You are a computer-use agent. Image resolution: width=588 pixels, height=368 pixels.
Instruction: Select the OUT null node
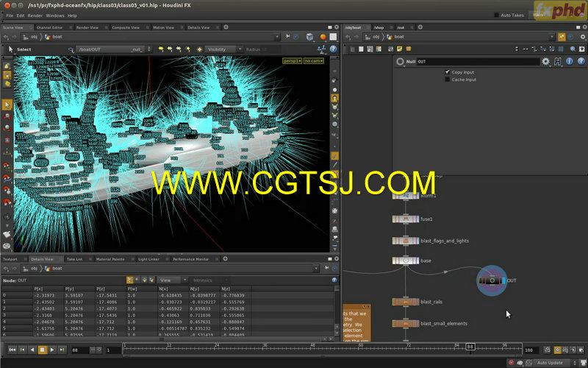492,280
